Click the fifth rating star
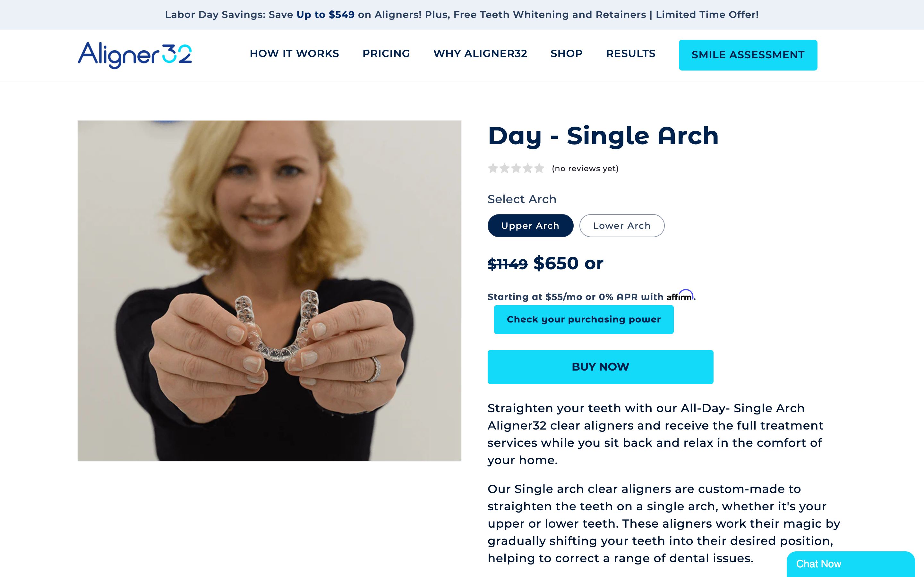 539,168
